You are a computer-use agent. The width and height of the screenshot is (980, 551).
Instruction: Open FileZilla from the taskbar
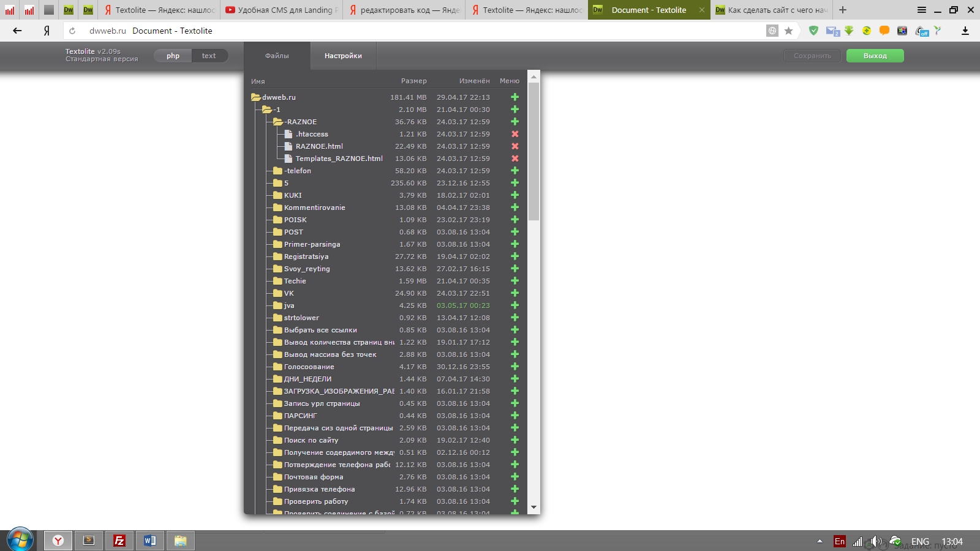tap(119, 541)
